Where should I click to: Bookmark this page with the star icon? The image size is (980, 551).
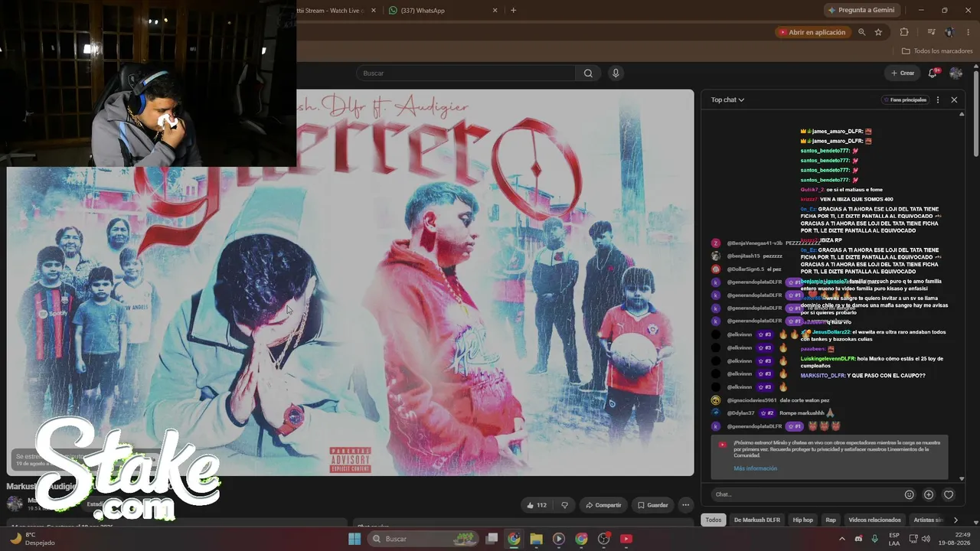point(878,32)
